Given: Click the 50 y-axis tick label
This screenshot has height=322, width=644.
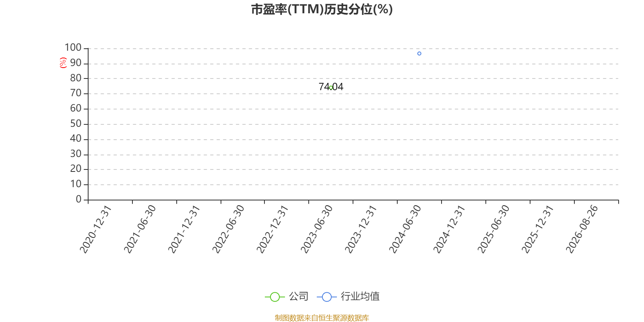Looking at the screenshot, I should [x=76, y=124].
